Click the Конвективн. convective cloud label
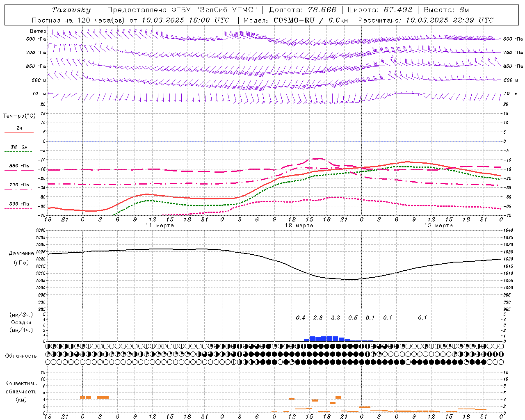The image size is (525, 420). pyautogui.click(x=21, y=383)
